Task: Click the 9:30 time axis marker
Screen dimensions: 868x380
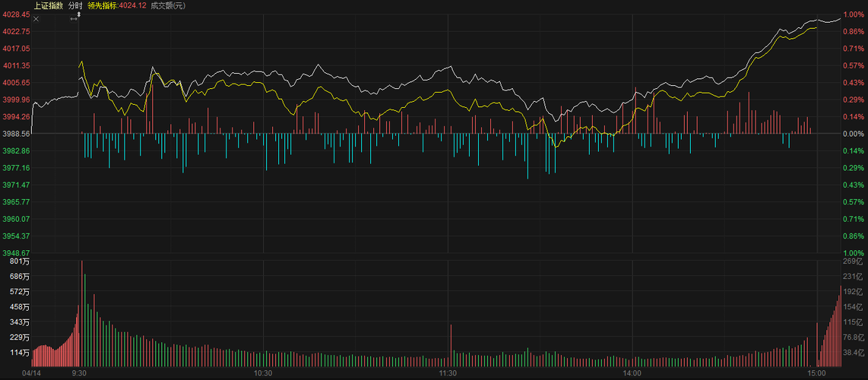Action: pos(78,373)
